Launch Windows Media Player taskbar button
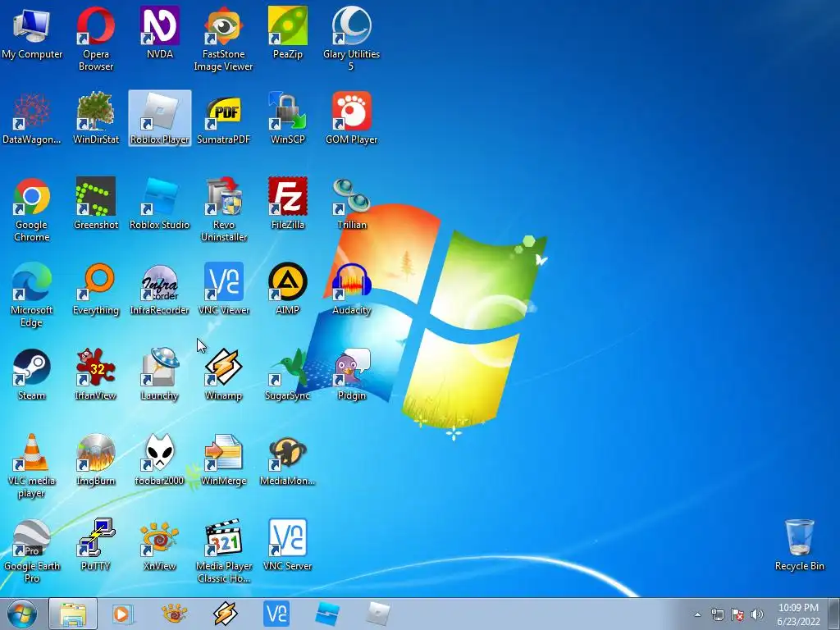 click(123, 614)
